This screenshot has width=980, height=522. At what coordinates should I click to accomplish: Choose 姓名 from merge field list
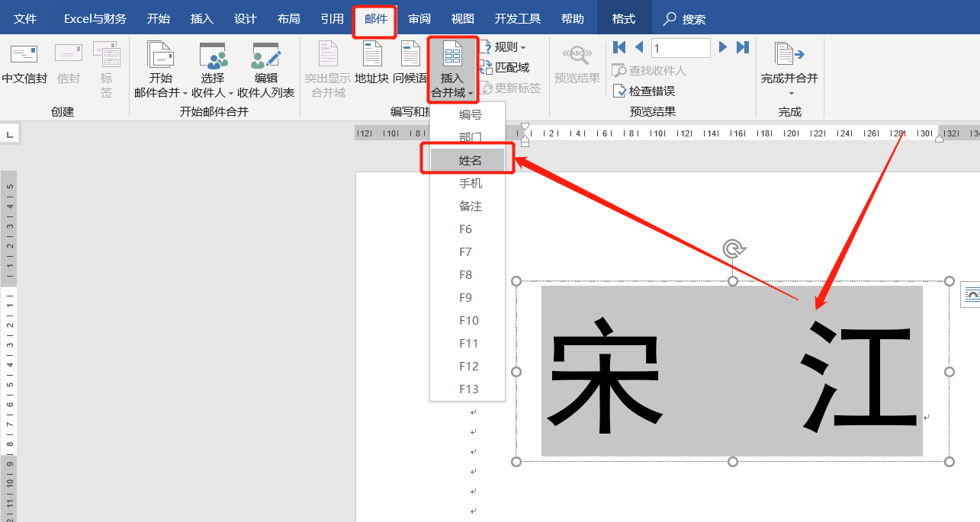(468, 161)
